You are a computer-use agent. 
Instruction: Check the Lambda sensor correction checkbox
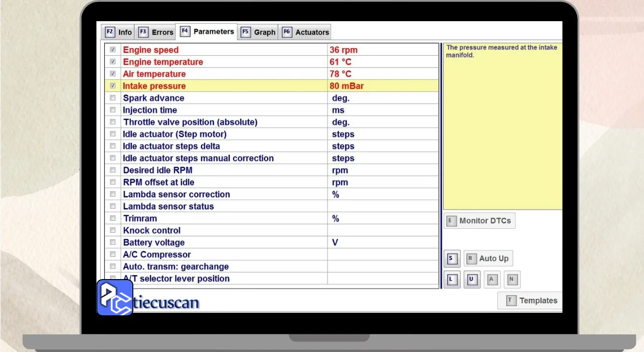pyautogui.click(x=113, y=194)
